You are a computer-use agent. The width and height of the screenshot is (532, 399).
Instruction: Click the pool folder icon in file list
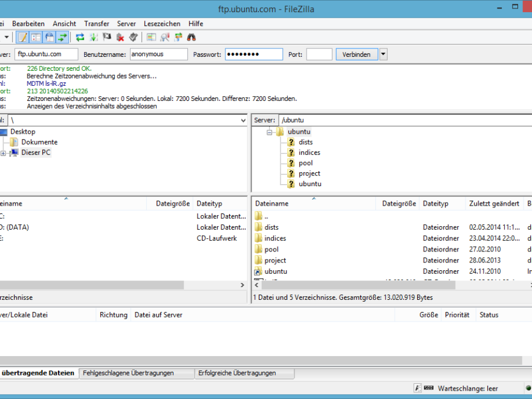(259, 249)
